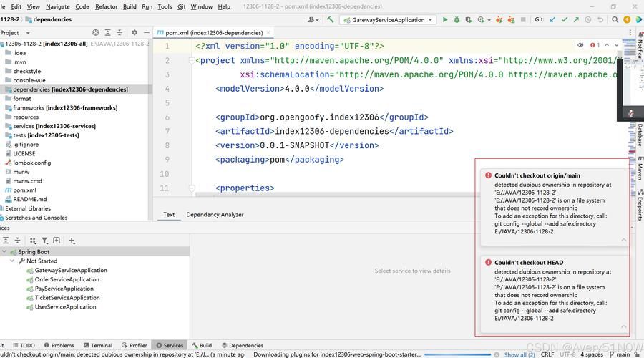Click the hammer Build Project icon
Image resolution: width=644 pixels, height=358 pixels.
click(330, 20)
